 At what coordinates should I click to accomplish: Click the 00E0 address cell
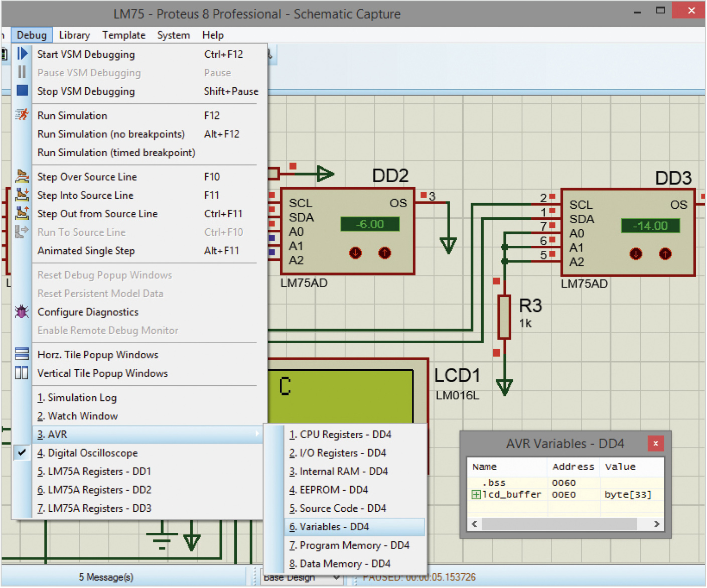[563, 495]
